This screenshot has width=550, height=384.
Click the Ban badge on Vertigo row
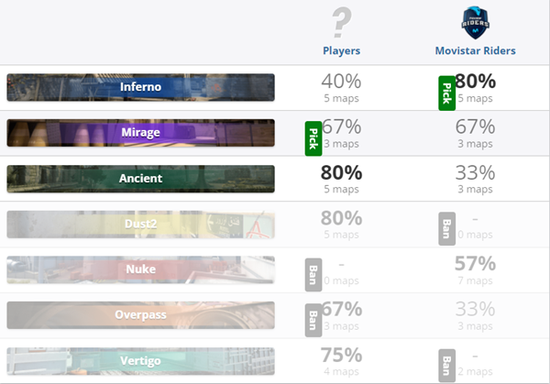click(x=447, y=365)
